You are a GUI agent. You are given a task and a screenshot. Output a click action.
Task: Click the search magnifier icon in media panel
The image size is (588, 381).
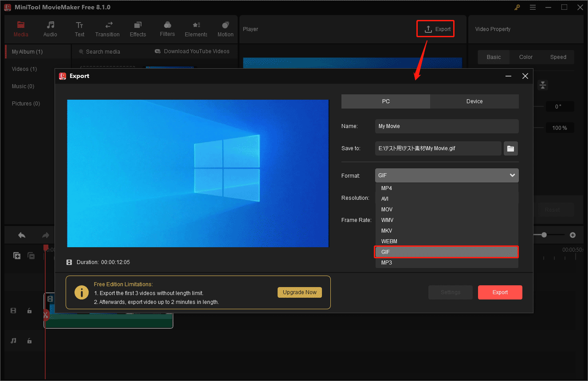click(x=81, y=52)
